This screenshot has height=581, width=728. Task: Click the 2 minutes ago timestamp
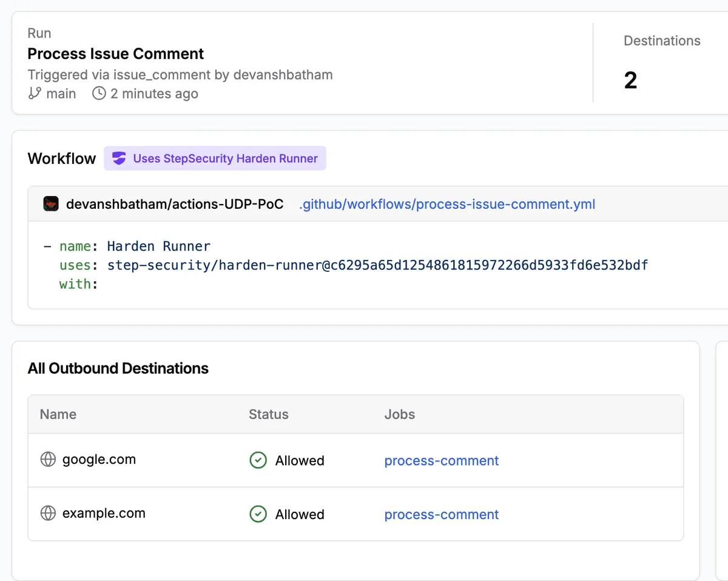154,93
